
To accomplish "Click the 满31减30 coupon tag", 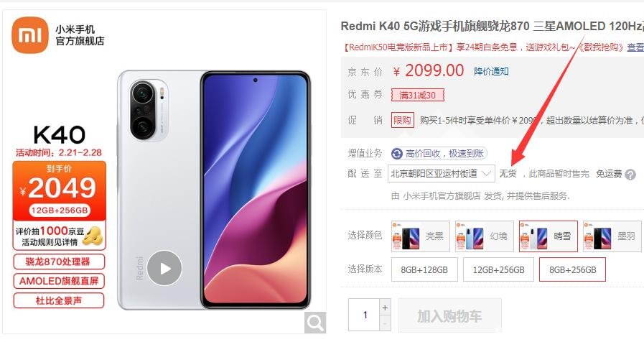I will coord(418,96).
